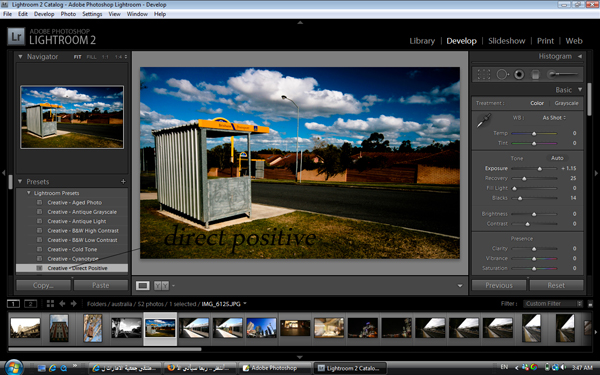
Task: Go back with filmstrip left arrow
Action: tap(62, 303)
